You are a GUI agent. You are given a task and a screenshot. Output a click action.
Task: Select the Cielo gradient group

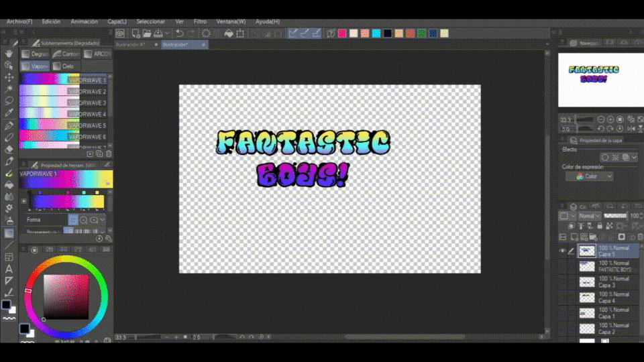point(64,66)
